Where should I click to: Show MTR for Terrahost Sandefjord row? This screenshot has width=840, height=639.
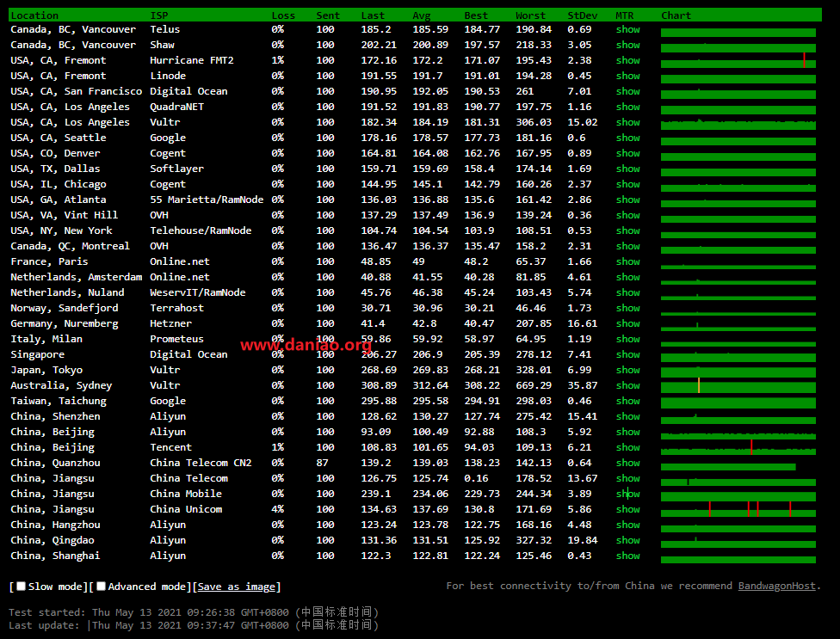[628, 309]
